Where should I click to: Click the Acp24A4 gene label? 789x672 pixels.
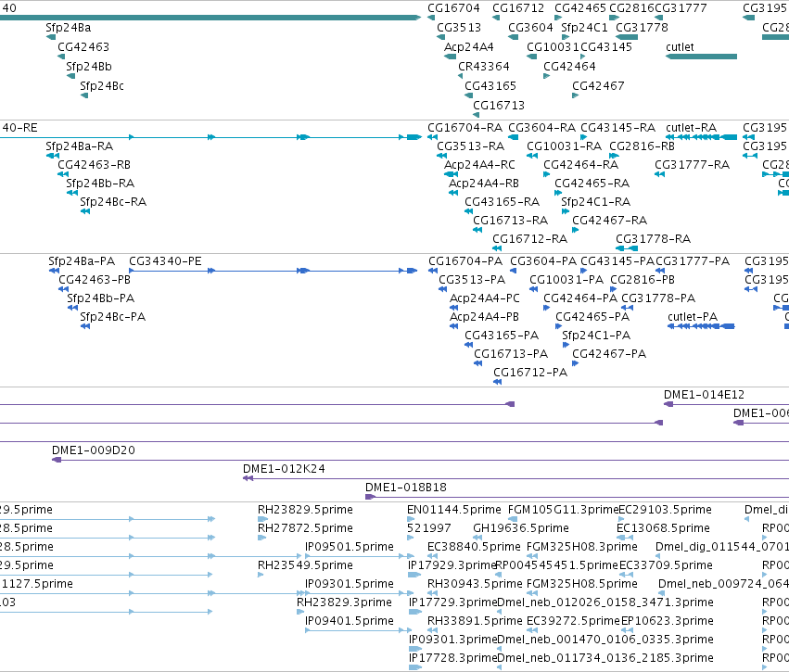pos(468,47)
